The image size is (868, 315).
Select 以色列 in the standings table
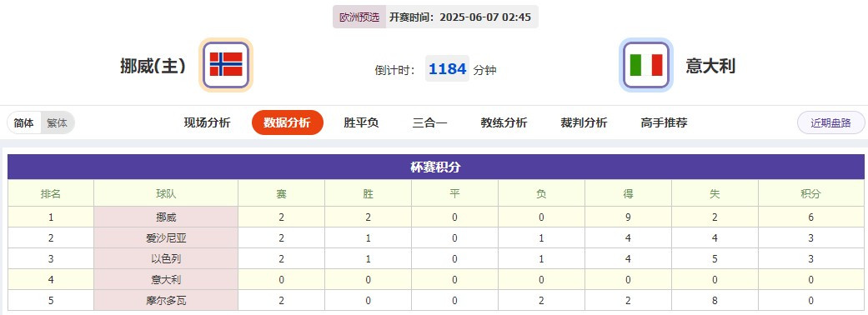[x=166, y=259]
